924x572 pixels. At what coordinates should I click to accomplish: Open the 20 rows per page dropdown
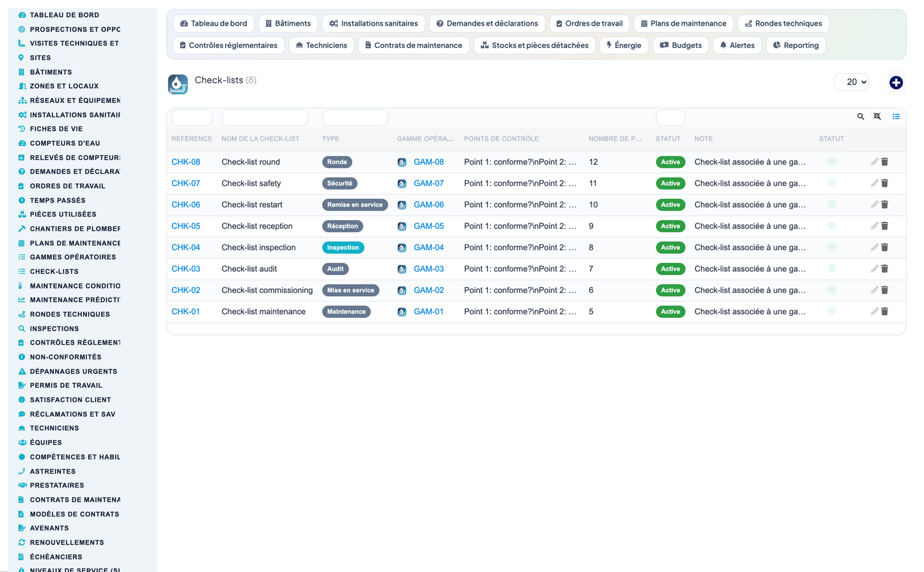pos(851,82)
